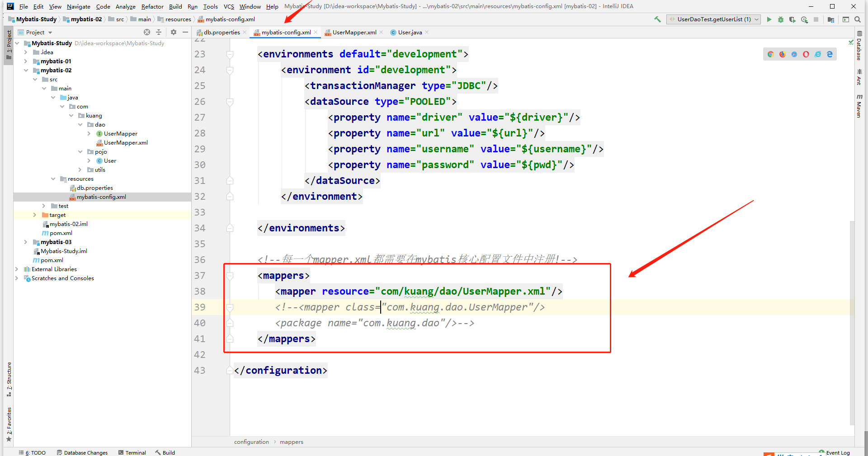Fold the environments block at line 23
Screen dimensions: 868x456
(230, 54)
